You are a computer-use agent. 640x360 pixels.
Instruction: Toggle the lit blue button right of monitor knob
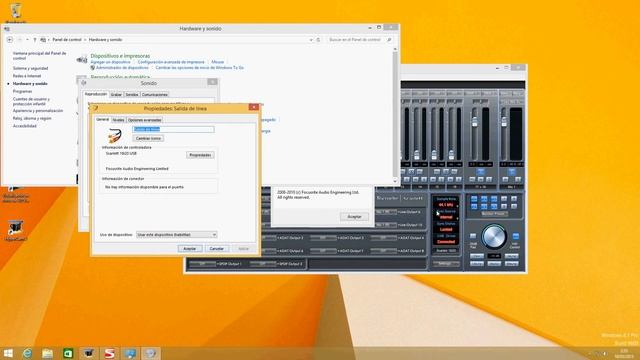516,236
